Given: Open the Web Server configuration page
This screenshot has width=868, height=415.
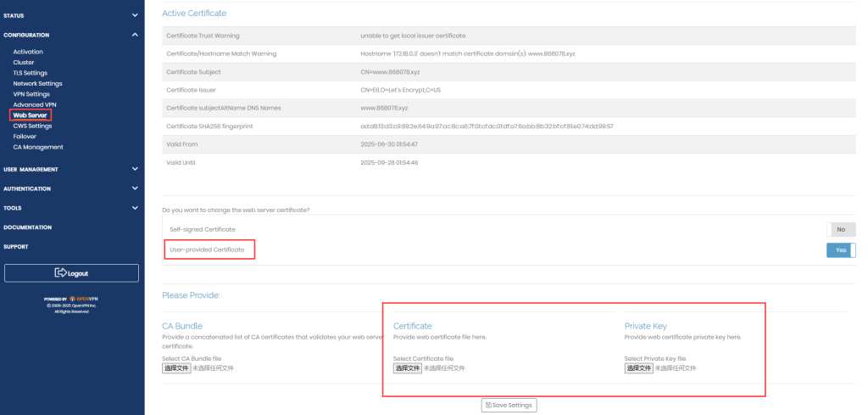Looking at the screenshot, I should pyautogui.click(x=31, y=115).
